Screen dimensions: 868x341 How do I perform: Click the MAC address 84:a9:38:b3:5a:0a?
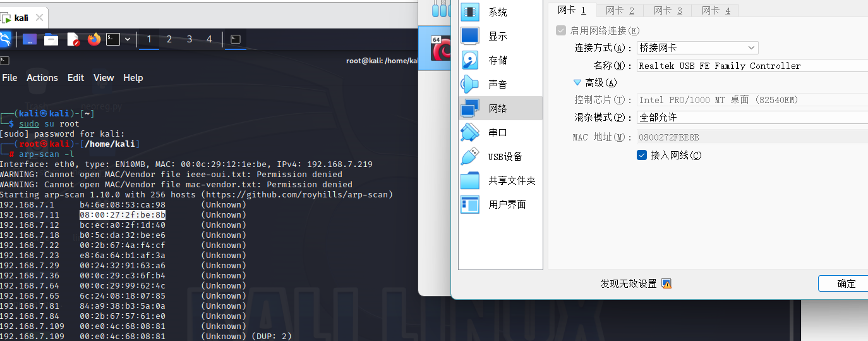[123, 306]
